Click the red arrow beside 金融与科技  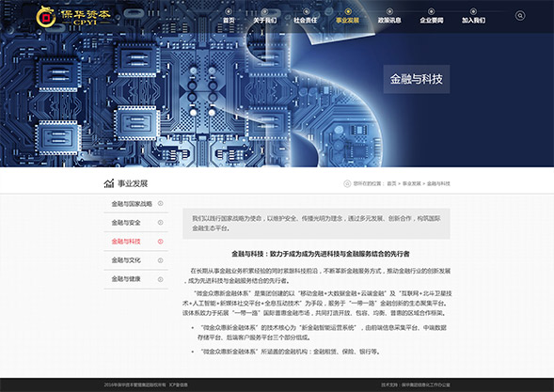[161, 242]
